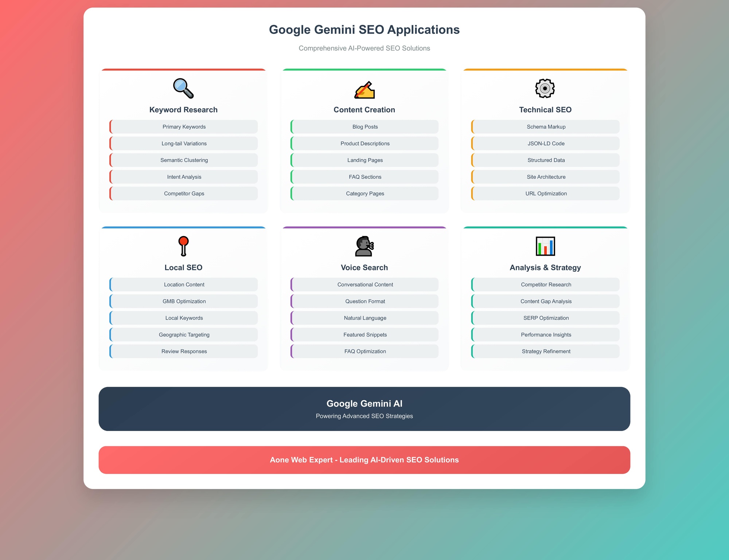
Task: Select the Category Pages entry
Action: tap(364, 193)
